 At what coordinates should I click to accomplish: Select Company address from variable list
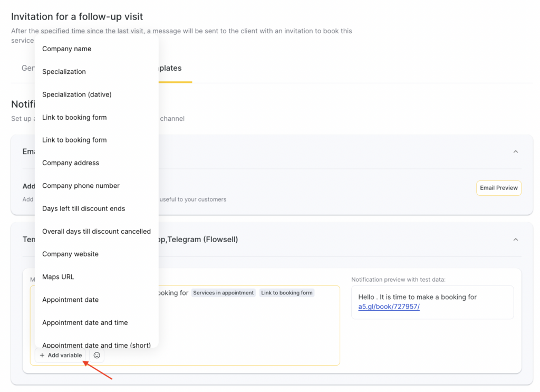click(71, 163)
